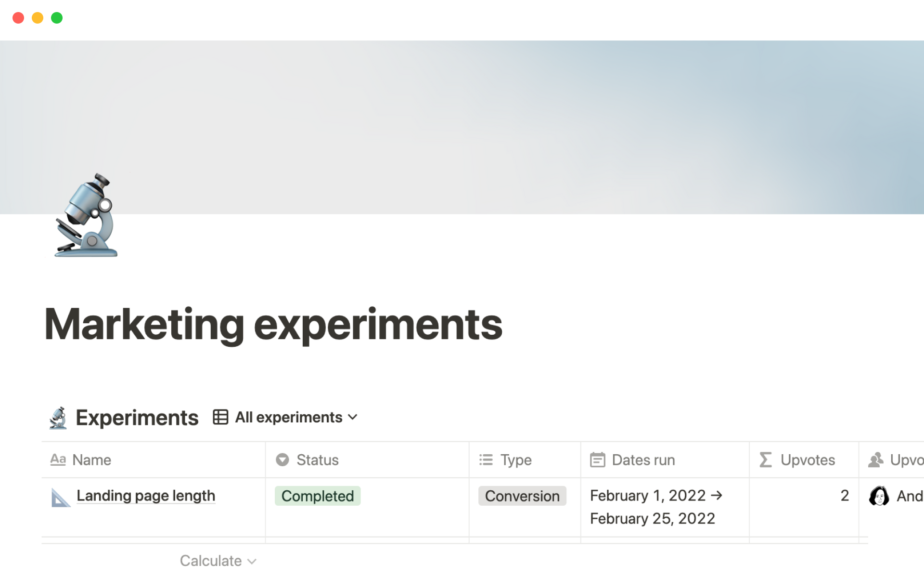Open the Upvotes column header menu
The image size is (924, 578).
coord(807,460)
